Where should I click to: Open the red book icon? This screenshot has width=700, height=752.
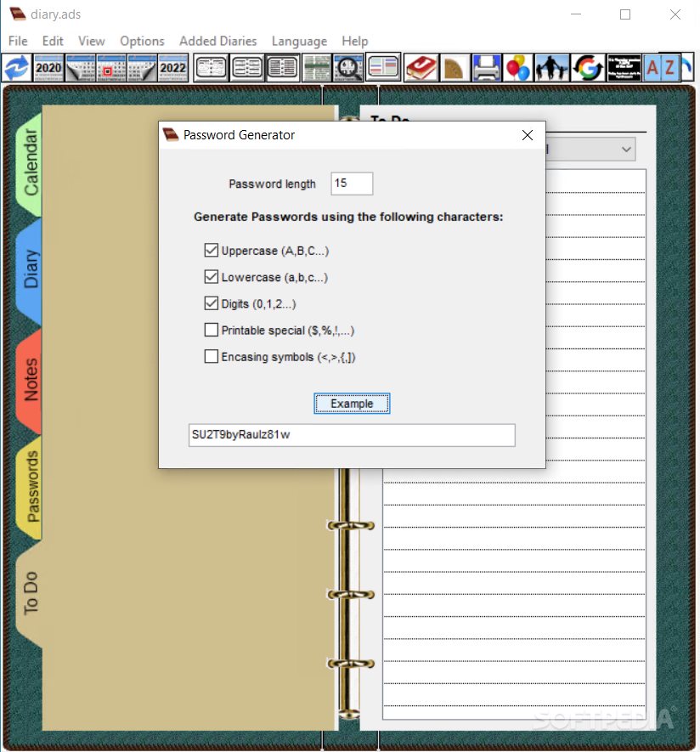click(x=421, y=68)
